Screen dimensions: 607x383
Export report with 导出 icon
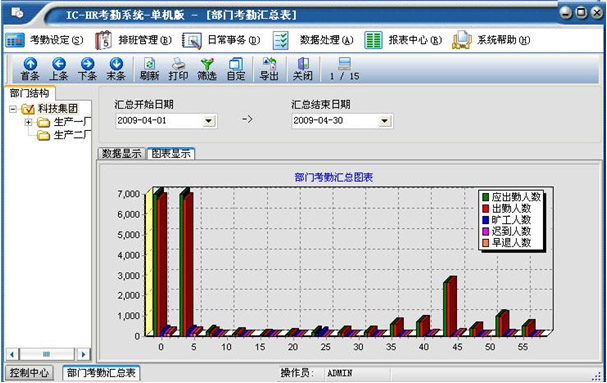[269, 69]
